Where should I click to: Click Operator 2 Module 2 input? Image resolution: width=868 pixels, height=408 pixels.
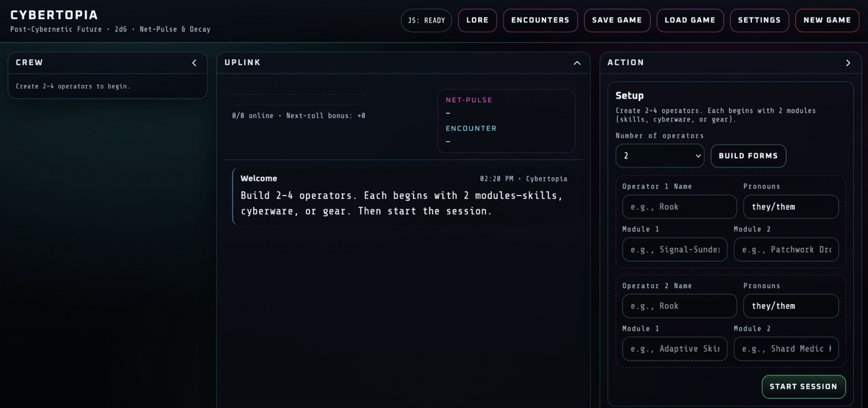coord(785,348)
